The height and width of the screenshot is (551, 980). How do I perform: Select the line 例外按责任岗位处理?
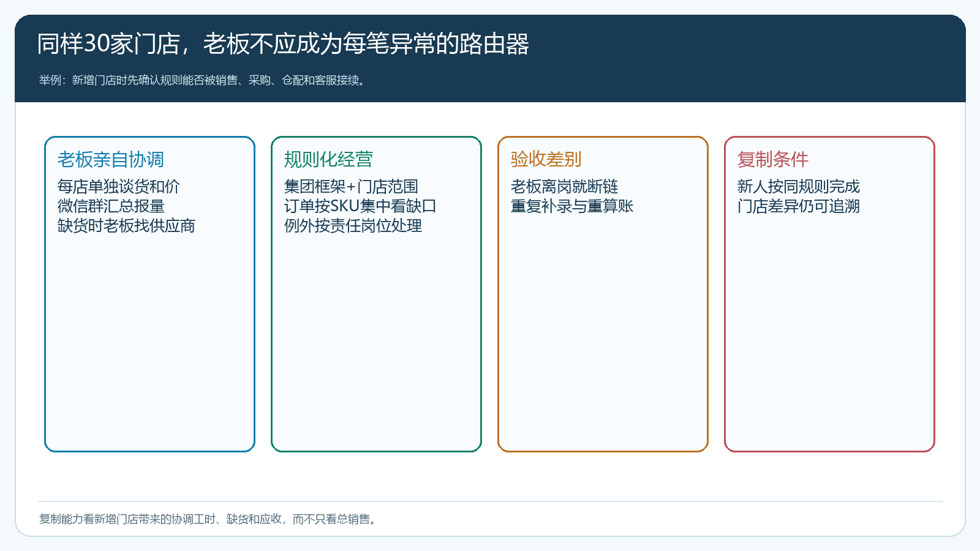point(353,225)
